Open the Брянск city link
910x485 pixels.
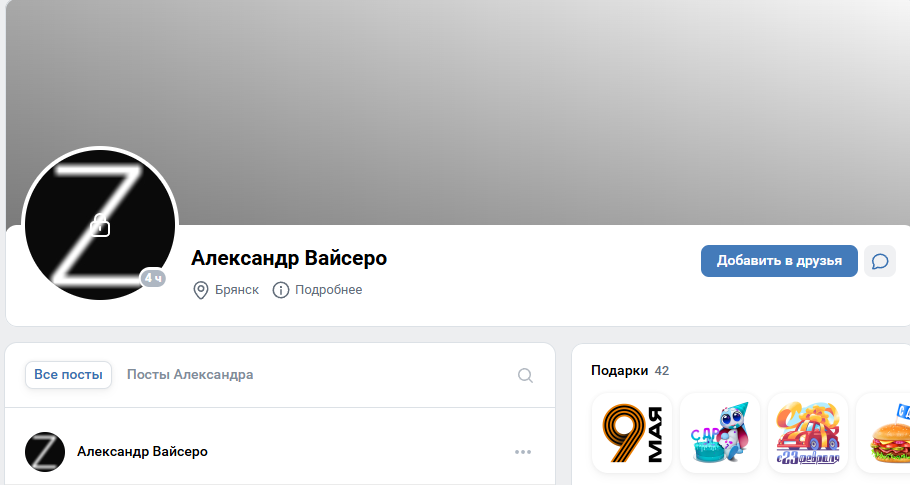(x=237, y=290)
